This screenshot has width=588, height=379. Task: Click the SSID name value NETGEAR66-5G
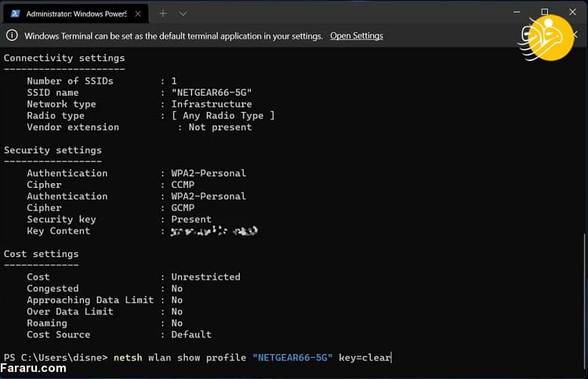(x=212, y=92)
